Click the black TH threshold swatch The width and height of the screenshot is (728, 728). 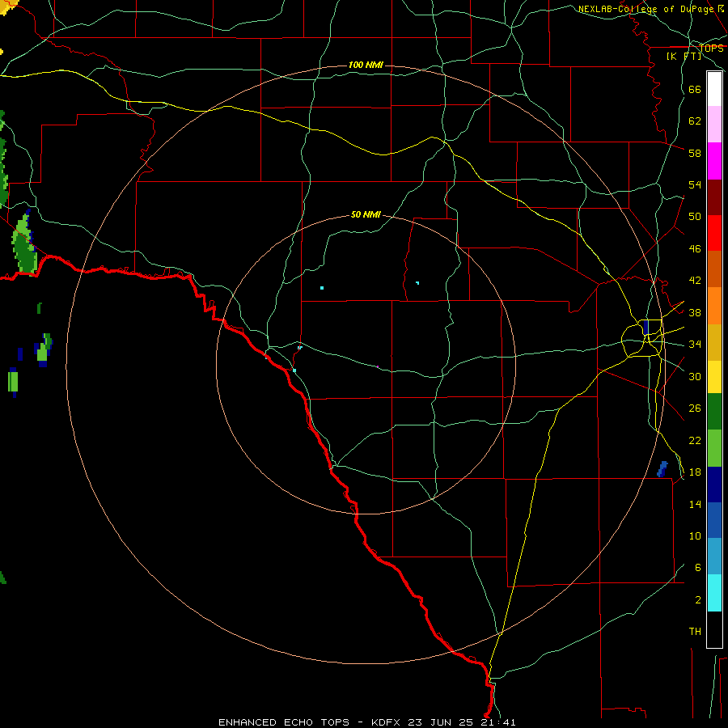click(x=714, y=629)
